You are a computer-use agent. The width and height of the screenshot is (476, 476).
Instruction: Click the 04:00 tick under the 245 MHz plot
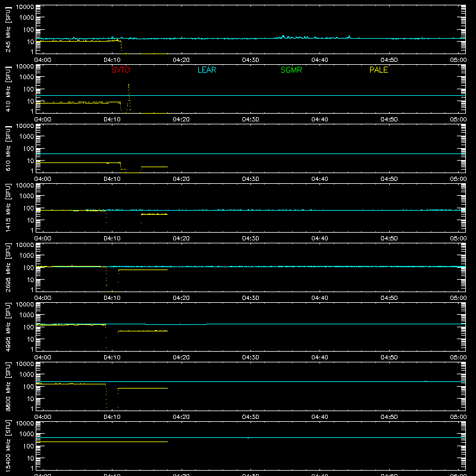pos(43,60)
